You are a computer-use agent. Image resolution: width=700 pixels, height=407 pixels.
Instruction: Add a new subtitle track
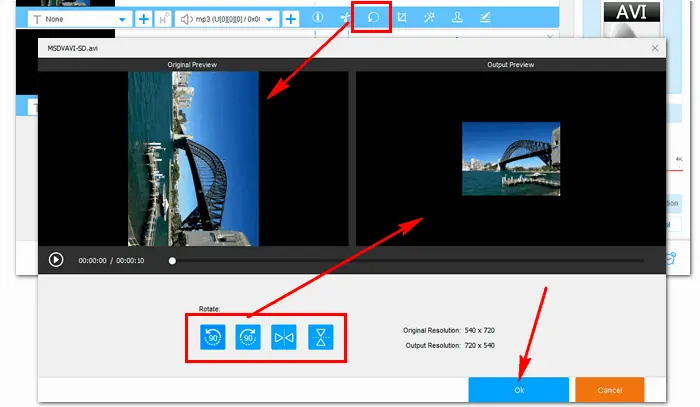(144, 19)
